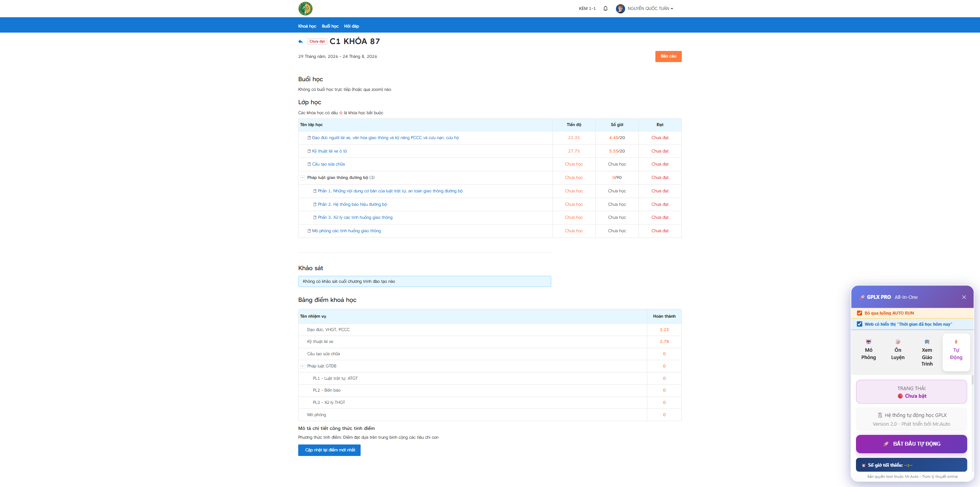Viewport: 980px width, 487px height.
Task: Close the GPLX PRO panel
Action: tap(964, 297)
